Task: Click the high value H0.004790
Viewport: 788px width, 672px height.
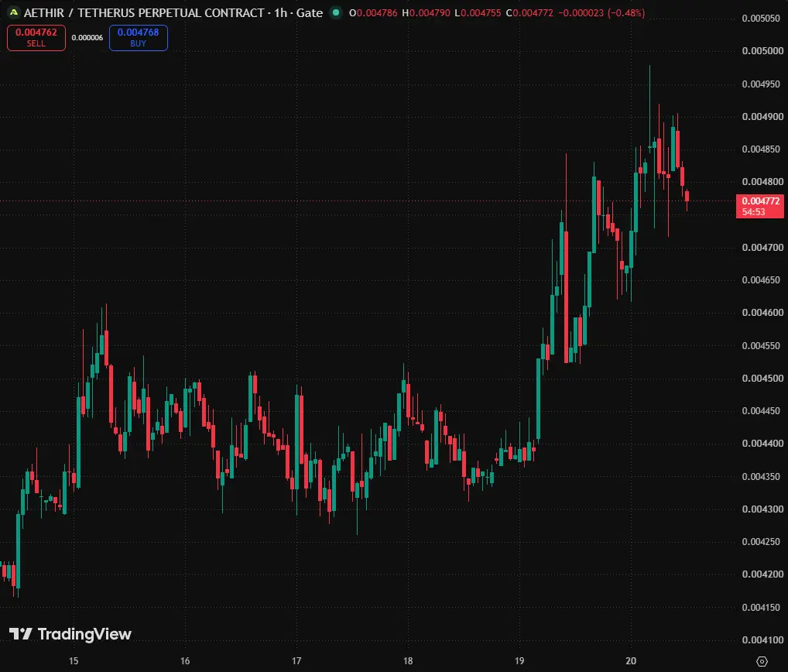Action: 426,13
